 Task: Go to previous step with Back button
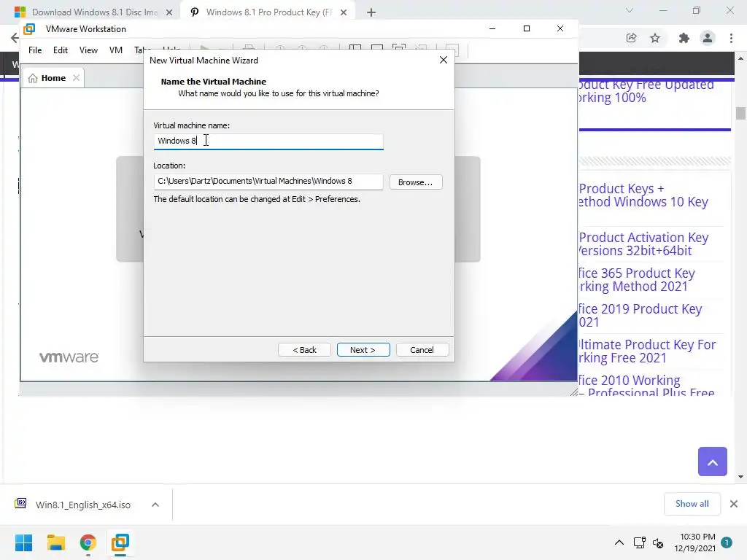(304, 350)
